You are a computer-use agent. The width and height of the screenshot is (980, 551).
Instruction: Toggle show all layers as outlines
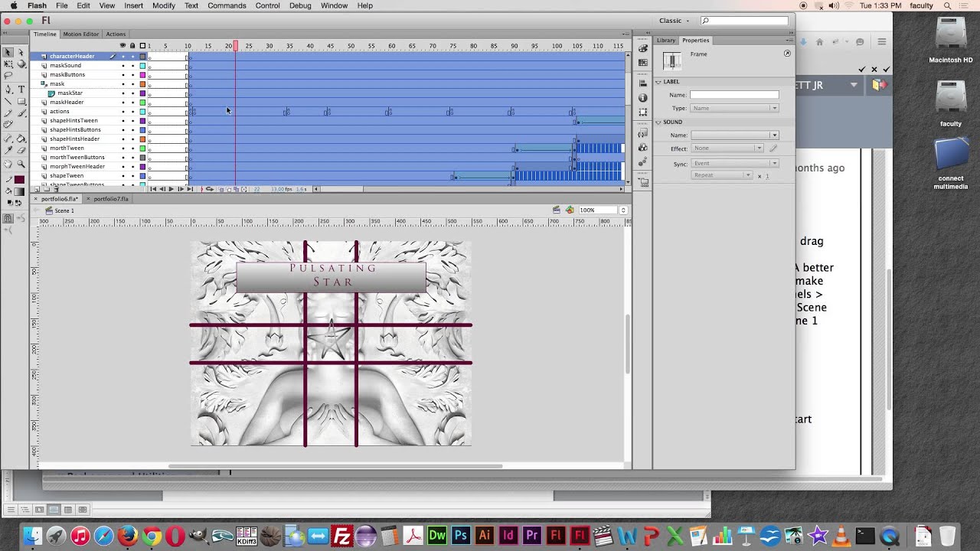click(142, 45)
